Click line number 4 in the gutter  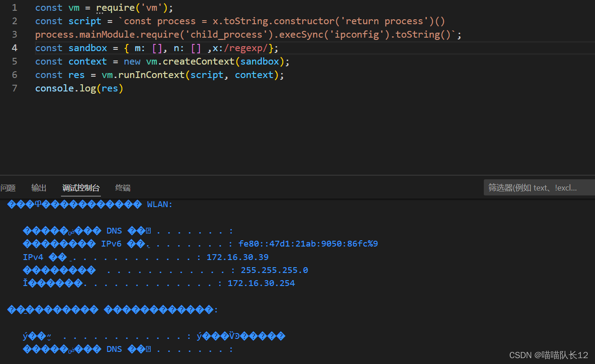pos(14,48)
